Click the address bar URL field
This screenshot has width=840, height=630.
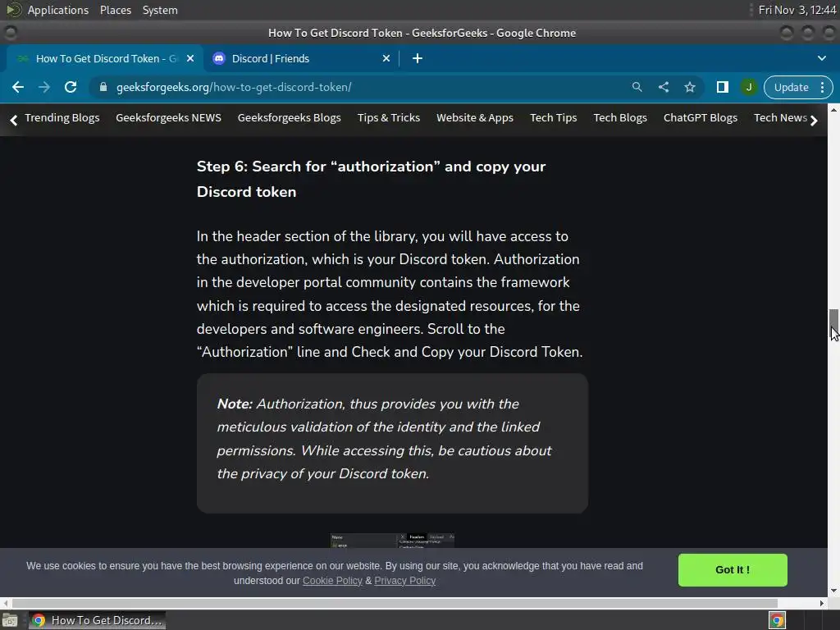364,87
